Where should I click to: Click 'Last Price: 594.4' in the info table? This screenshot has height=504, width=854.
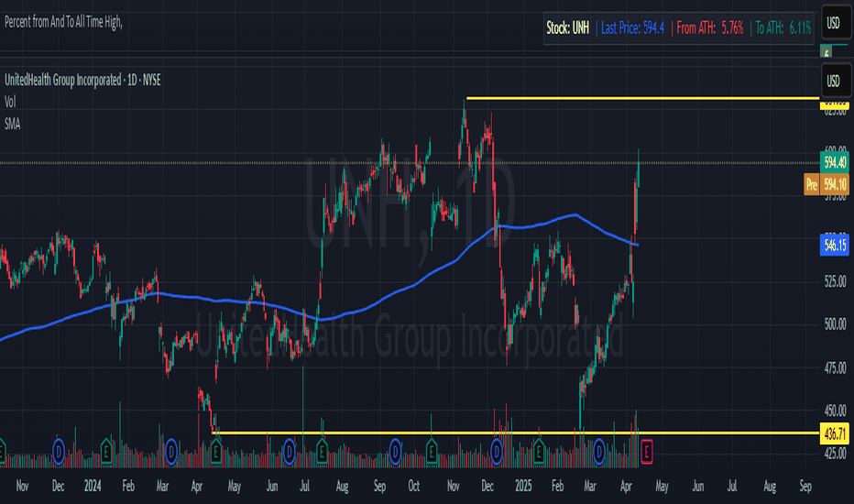(x=632, y=28)
